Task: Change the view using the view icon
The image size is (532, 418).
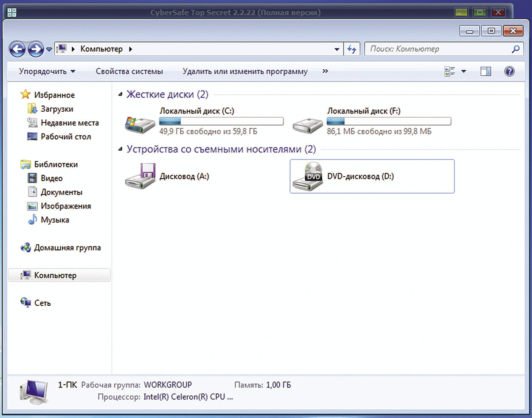Action: point(450,71)
